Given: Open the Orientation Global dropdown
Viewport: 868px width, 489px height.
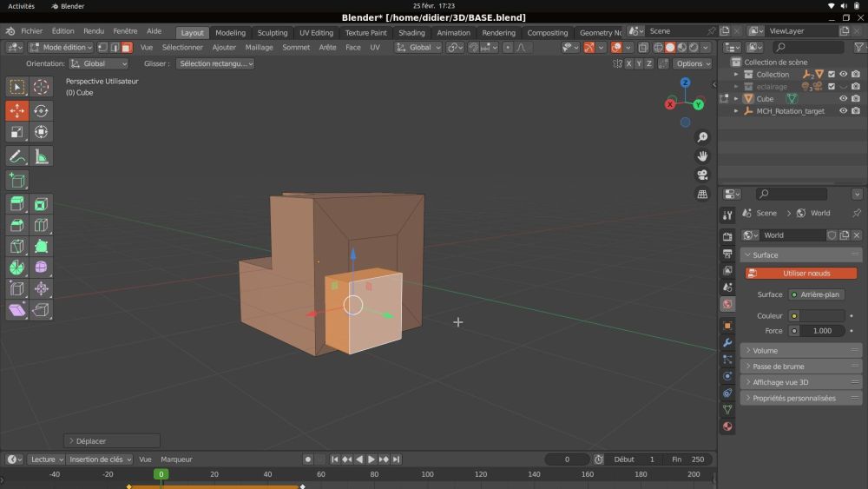Looking at the screenshot, I should click(x=99, y=63).
